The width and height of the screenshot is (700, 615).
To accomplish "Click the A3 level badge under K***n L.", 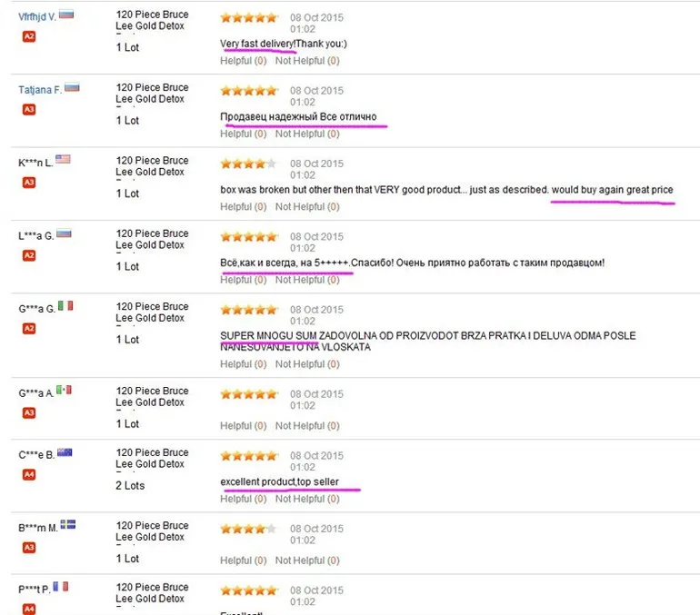I will [x=29, y=183].
